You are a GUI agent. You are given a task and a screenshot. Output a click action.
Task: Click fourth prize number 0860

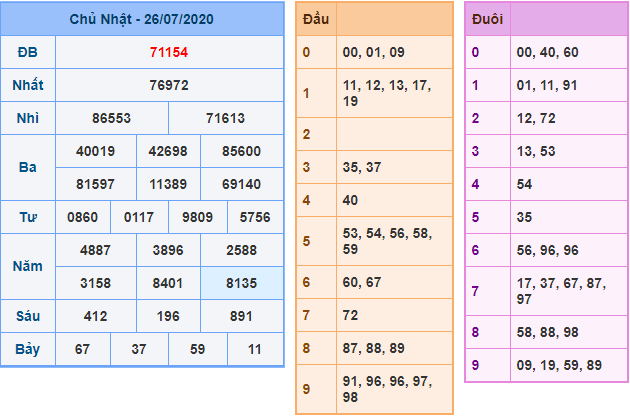click(82, 217)
